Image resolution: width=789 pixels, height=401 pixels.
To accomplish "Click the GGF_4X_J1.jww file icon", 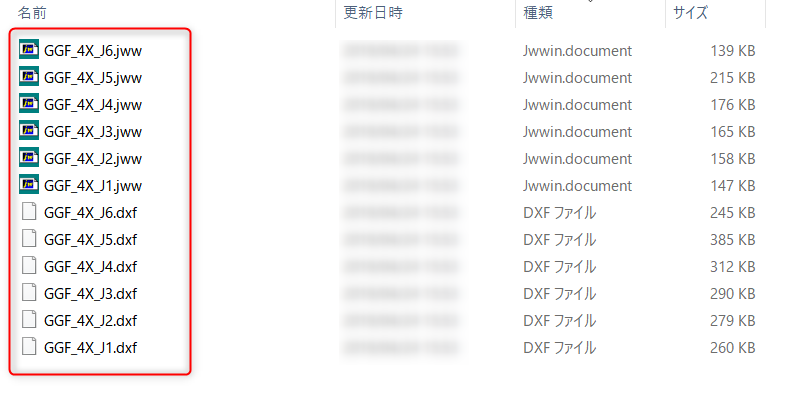I will tap(29, 185).
